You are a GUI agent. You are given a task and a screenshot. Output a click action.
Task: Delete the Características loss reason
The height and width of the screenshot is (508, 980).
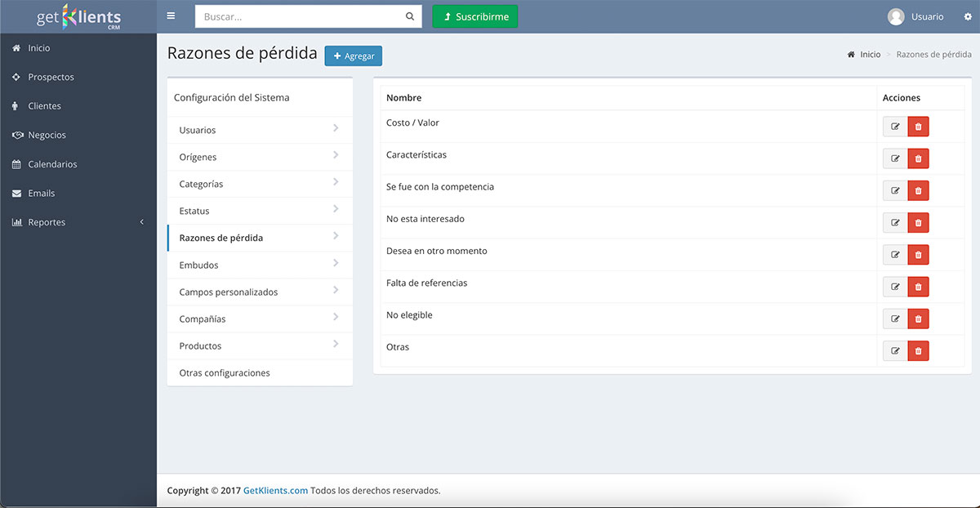pyautogui.click(x=918, y=158)
